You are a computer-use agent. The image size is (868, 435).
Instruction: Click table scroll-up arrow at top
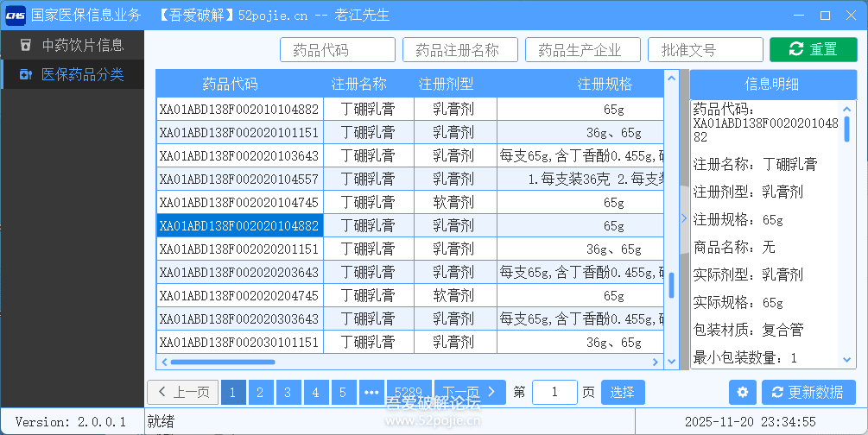tap(671, 78)
